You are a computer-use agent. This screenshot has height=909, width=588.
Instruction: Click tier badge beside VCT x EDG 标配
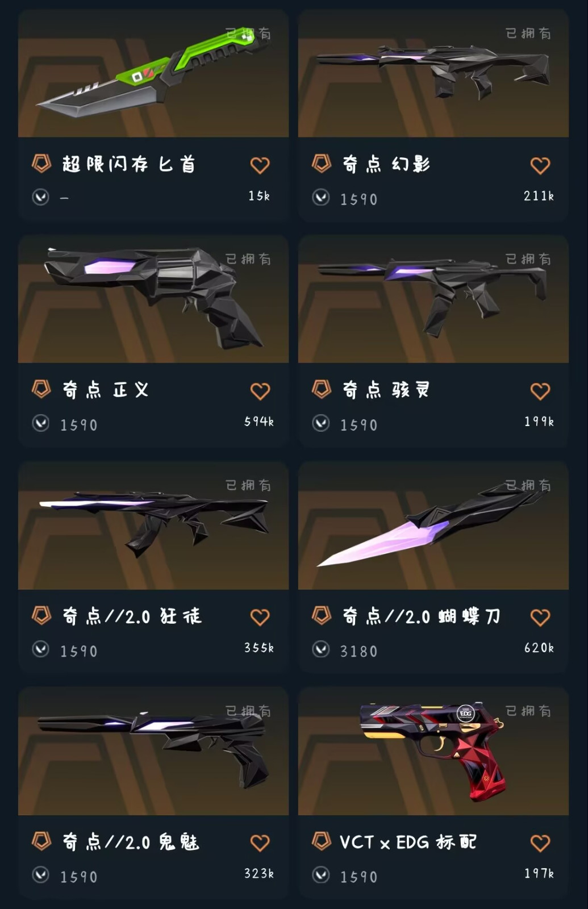coord(322,841)
